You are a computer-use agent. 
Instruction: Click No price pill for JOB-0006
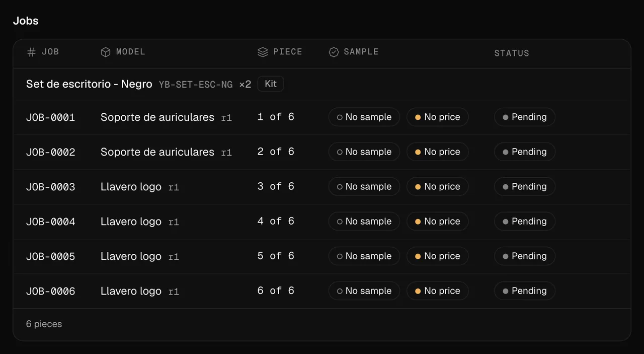click(438, 291)
